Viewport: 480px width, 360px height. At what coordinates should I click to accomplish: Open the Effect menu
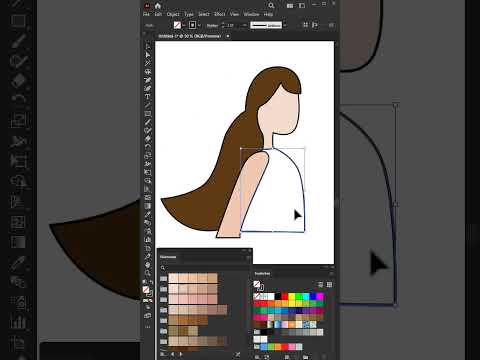pyautogui.click(x=220, y=14)
